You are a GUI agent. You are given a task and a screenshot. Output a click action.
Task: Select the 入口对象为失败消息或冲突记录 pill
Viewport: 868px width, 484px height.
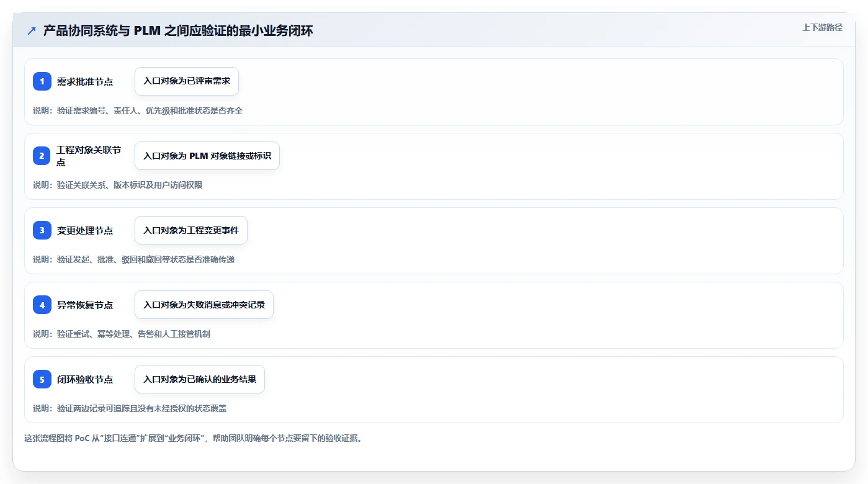point(204,305)
